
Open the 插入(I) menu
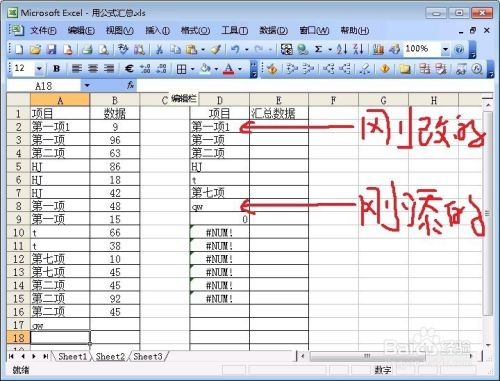(157, 31)
